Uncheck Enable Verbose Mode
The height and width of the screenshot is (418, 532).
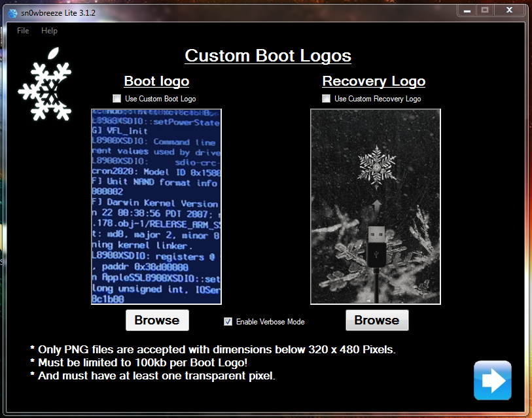(228, 321)
